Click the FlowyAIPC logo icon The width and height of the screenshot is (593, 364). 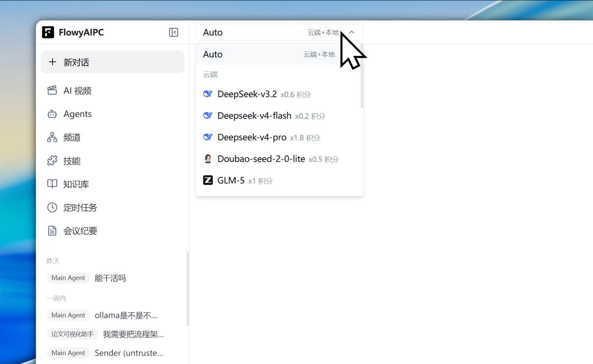point(48,32)
